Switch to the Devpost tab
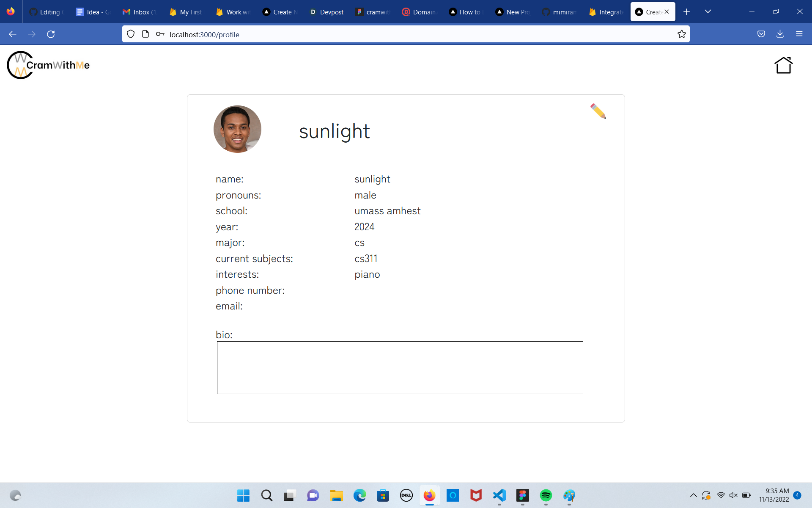Viewport: 812px width, 508px height. tap(326, 12)
